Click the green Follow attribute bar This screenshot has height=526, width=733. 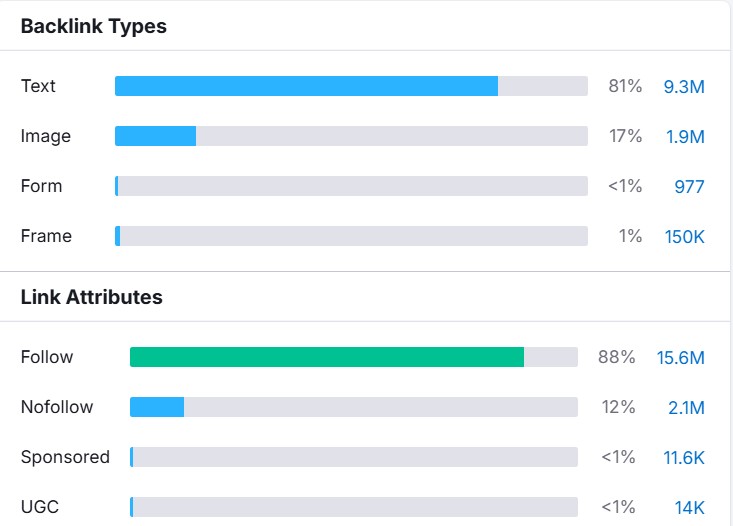[327, 357]
